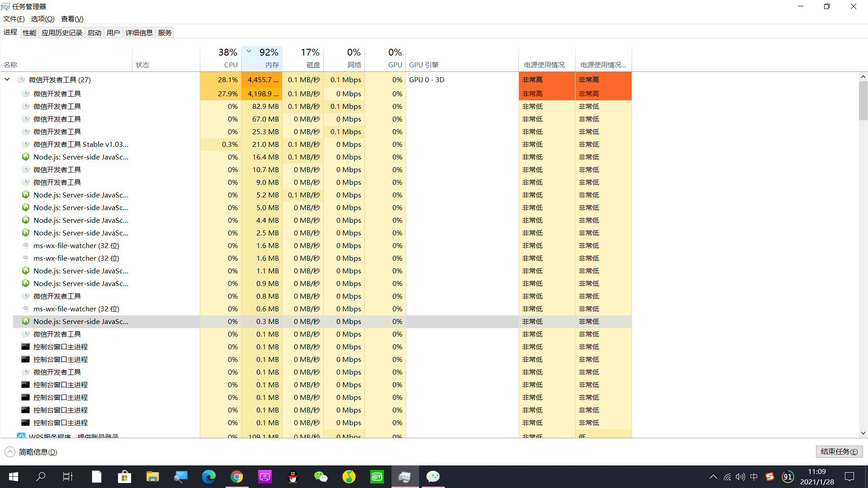The width and height of the screenshot is (868, 488).
Task: Open the 选项(O) menu
Action: tap(42, 19)
